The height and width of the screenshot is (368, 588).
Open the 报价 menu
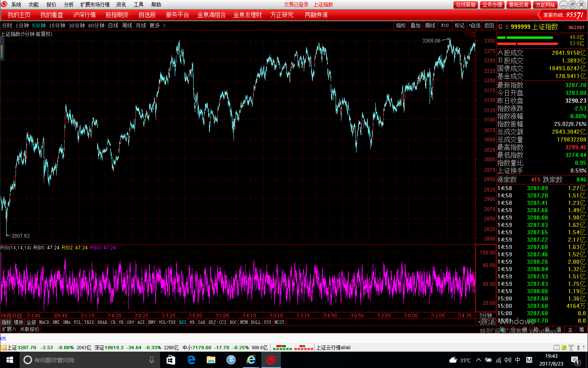51,4
